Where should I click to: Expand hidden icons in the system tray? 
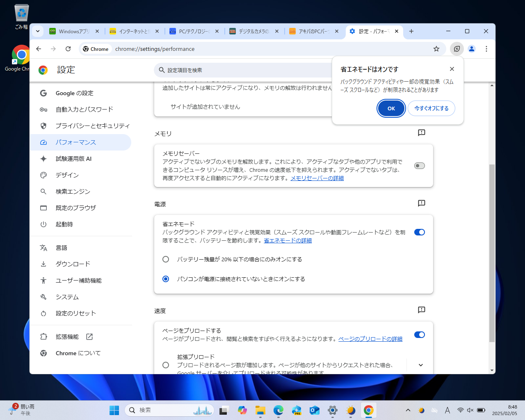[408, 410]
